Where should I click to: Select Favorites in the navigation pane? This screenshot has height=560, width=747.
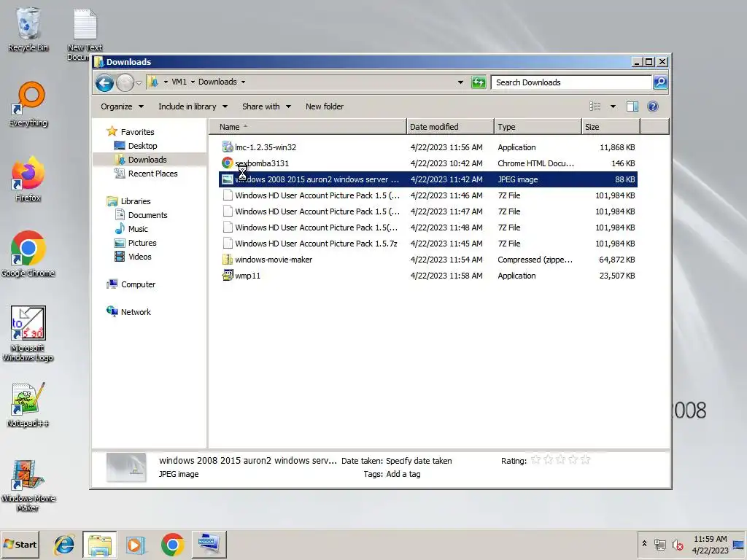coord(137,132)
